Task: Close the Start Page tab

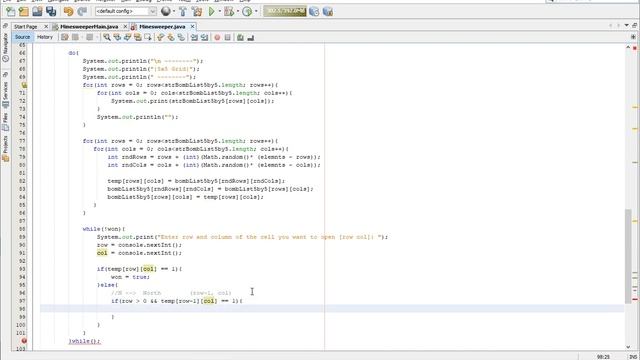Action: 46,27
